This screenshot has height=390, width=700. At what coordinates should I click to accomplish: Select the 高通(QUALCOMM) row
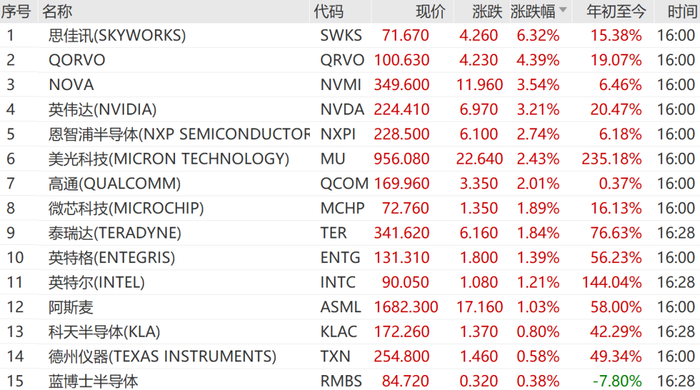350,183
